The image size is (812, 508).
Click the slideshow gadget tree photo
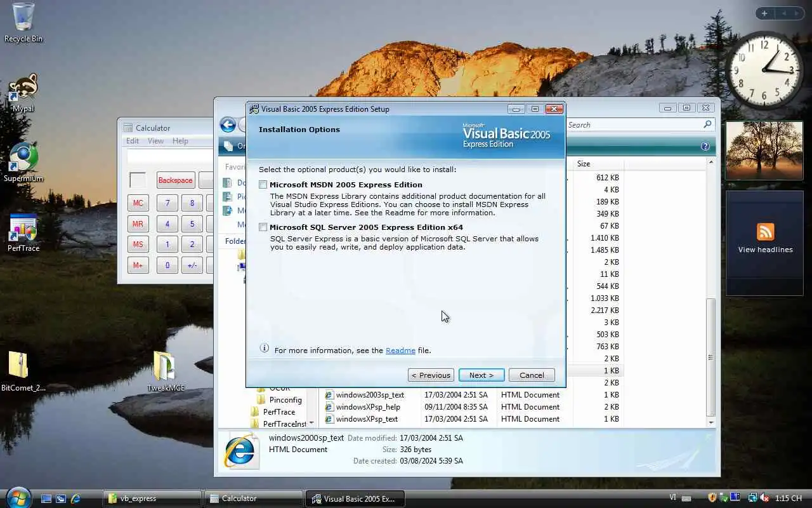764,150
